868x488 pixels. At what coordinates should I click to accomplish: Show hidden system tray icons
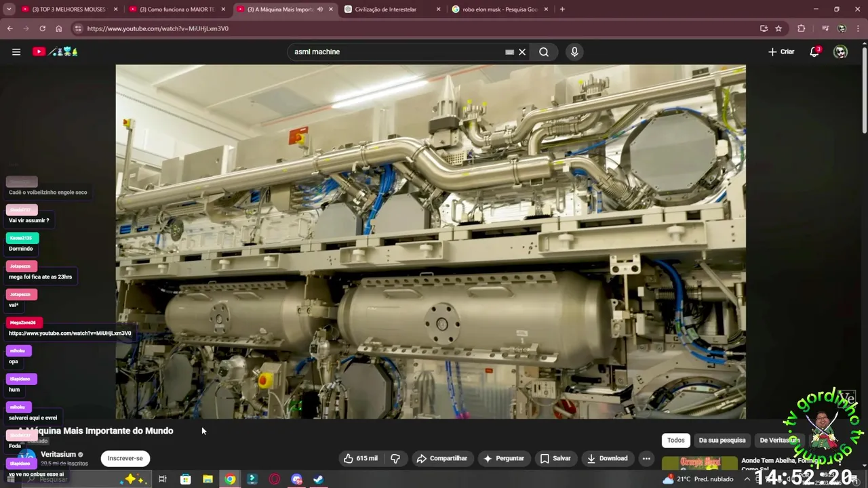[x=747, y=479]
